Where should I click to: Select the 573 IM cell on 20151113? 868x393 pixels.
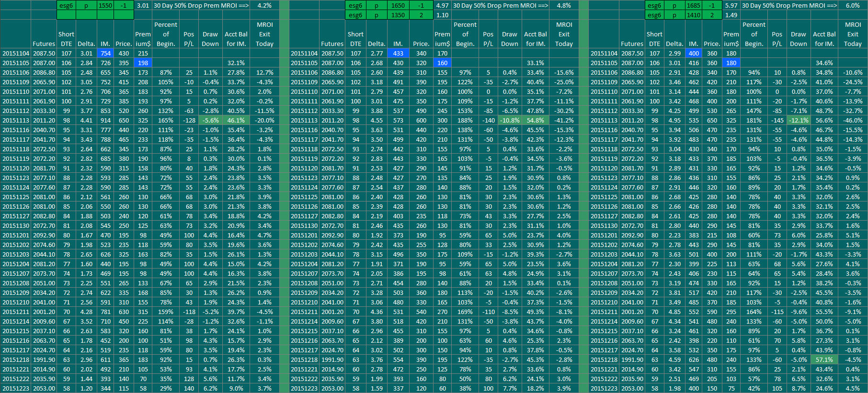coord(398,121)
